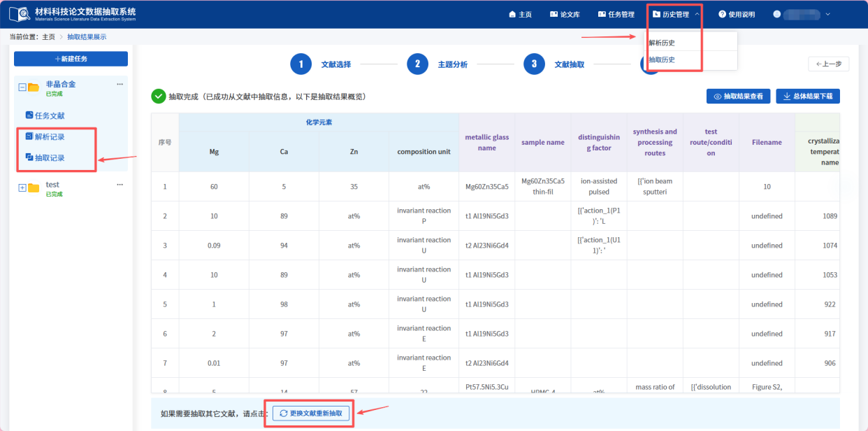Go to step 3 文献抽取 circle
Screen dimensions: 868x431
click(534, 64)
